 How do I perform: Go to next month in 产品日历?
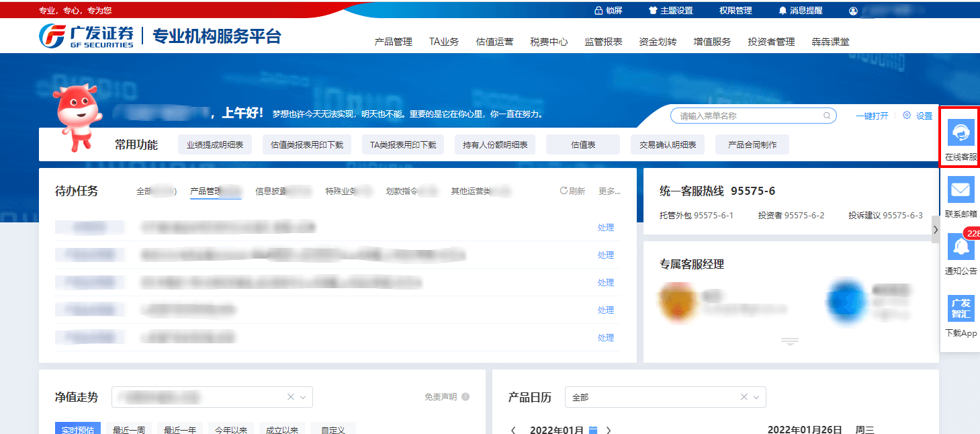pyautogui.click(x=609, y=430)
